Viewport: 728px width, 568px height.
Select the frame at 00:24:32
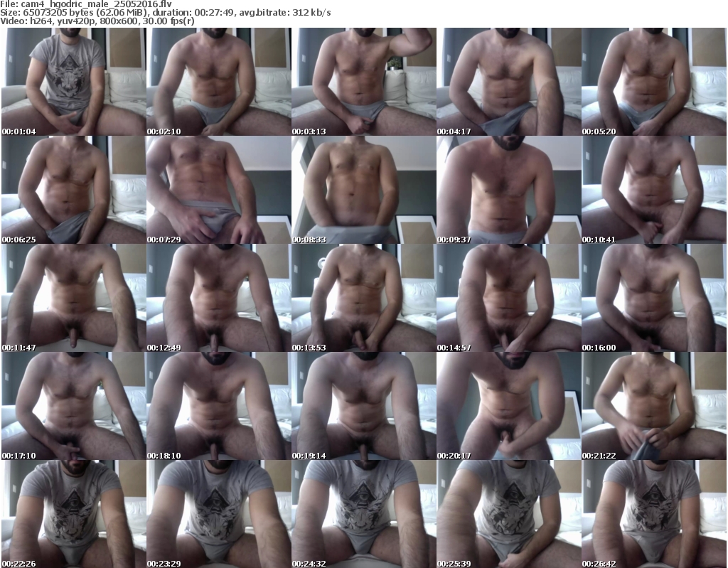point(363,514)
